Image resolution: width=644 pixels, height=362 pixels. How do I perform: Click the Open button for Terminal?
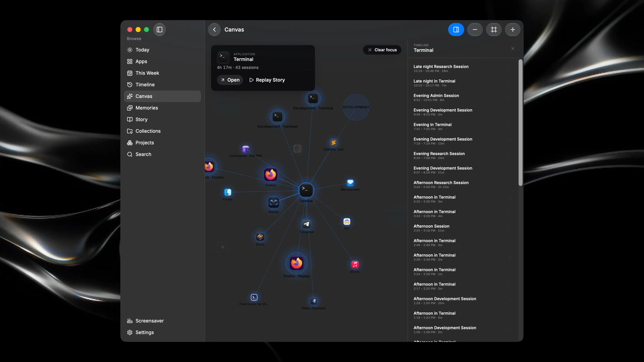[230, 80]
